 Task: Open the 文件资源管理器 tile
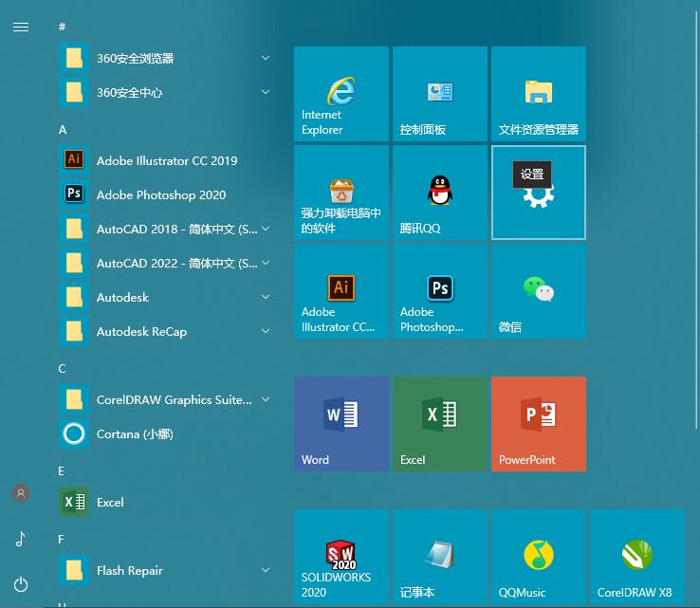click(539, 94)
